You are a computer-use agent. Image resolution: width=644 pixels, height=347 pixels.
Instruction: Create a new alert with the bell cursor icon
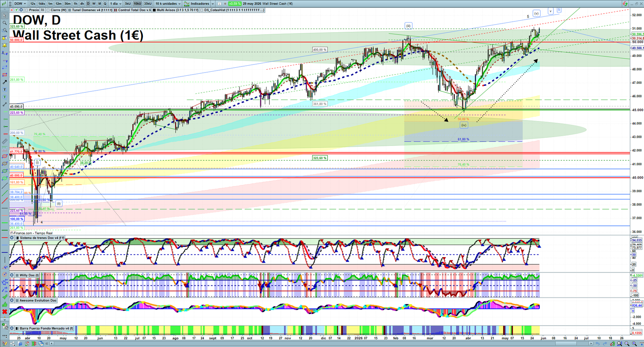coord(5,38)
